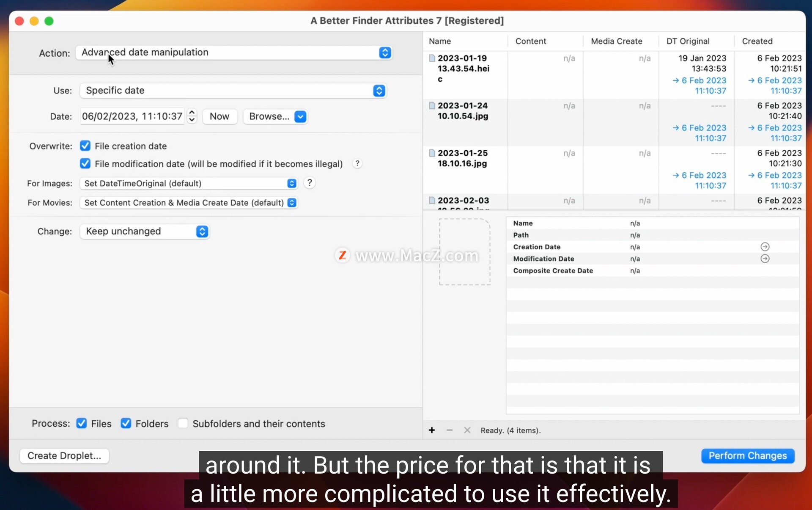Viewport: 812px width, 510px height.
Task: Click the Composite Create Date details row
Action: click(653, 271)
